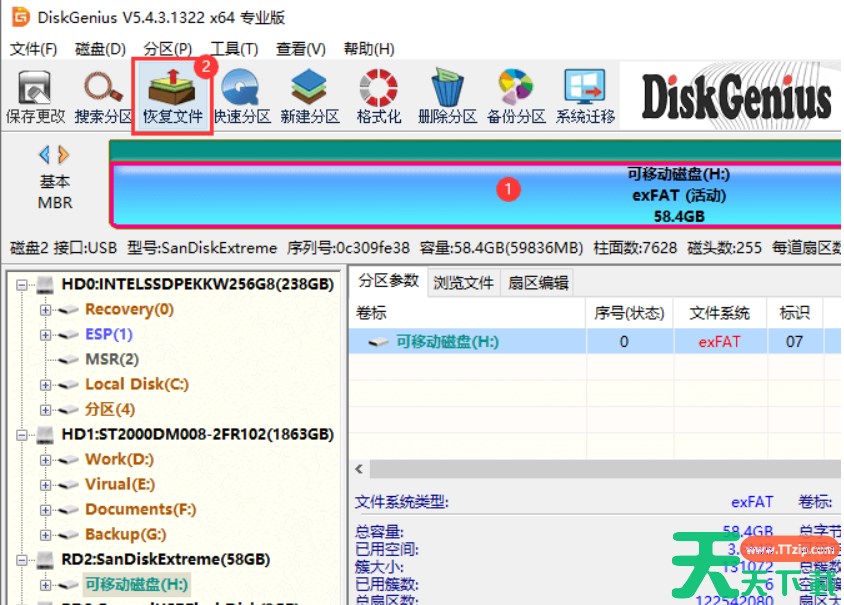Screen dimensions: 844x605
Task: Click the 保存更改 (Save Changes) toolbar icon
Action: pos(35,97)
